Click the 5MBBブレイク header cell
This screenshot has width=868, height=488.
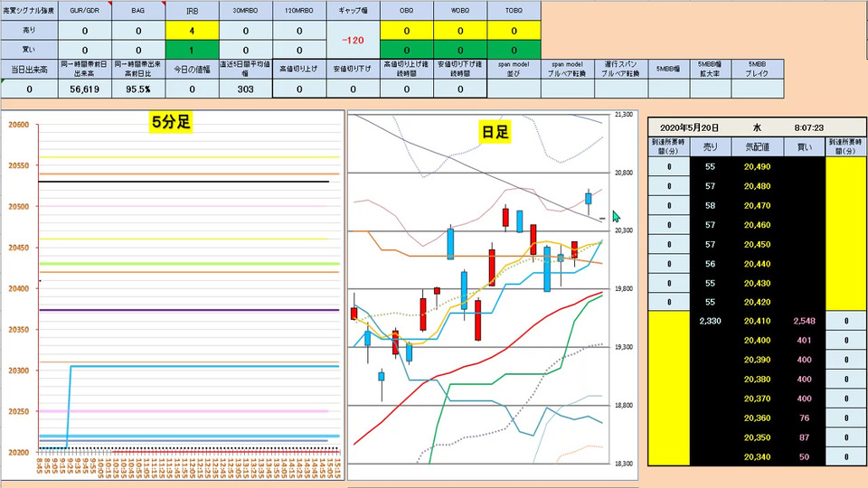click(758, 70)
